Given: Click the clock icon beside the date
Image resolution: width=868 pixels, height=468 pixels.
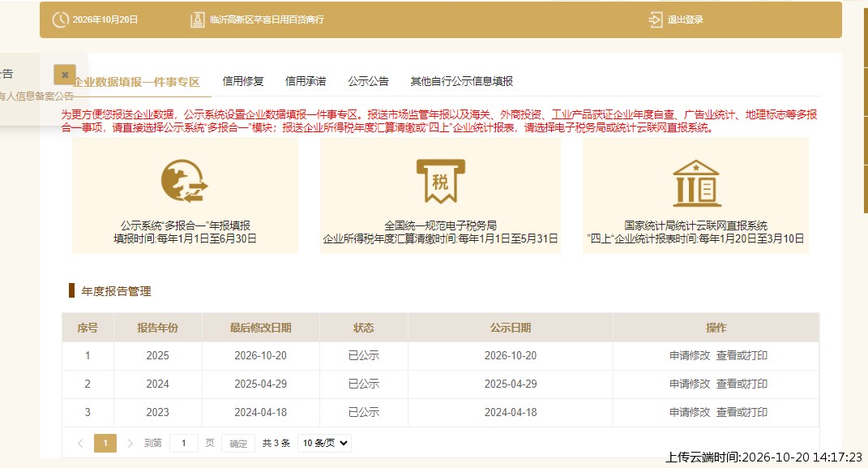Looking at the screenshot, I should tap(60, 20).
